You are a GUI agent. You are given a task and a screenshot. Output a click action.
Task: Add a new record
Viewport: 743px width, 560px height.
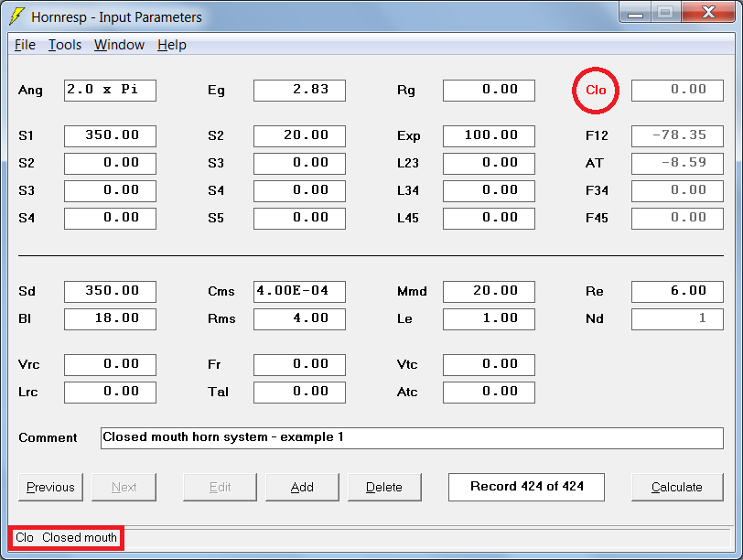[x=302, y=487]
